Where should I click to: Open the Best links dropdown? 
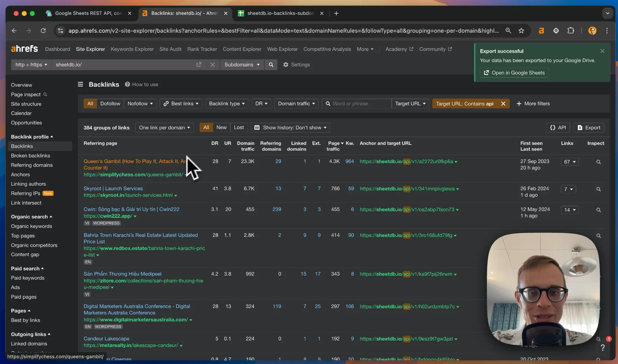tap(181, 103)
